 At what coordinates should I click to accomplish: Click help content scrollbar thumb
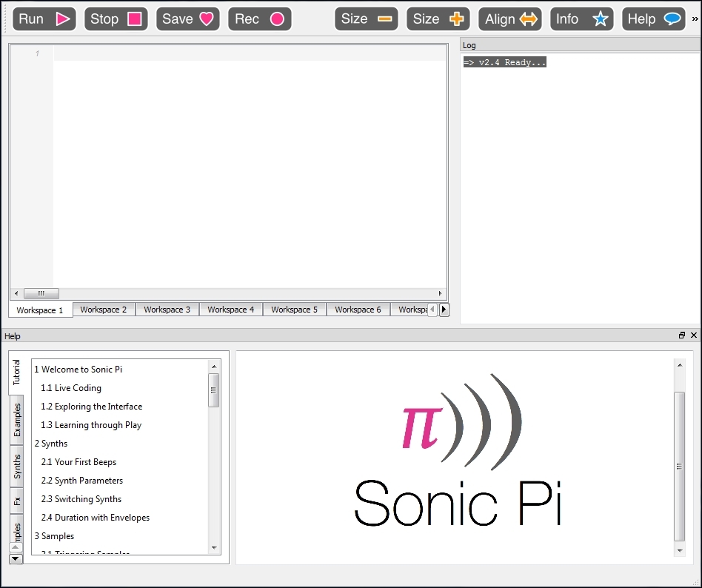point(680,467)
